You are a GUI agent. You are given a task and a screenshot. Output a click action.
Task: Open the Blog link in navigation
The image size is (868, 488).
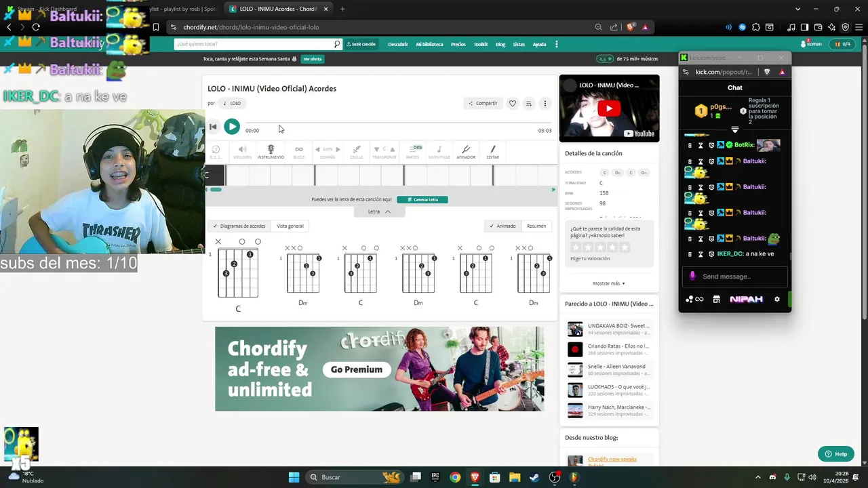point(500,44)
